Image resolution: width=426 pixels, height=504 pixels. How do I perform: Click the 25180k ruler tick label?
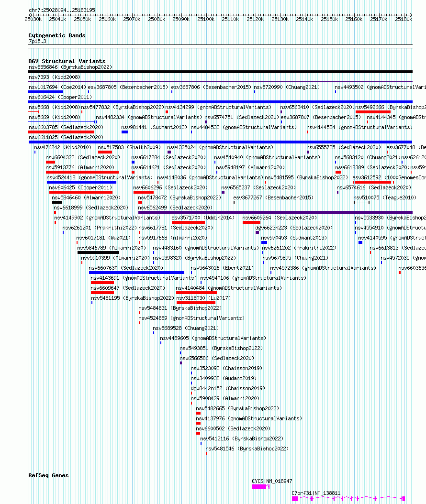pos(404,19)
